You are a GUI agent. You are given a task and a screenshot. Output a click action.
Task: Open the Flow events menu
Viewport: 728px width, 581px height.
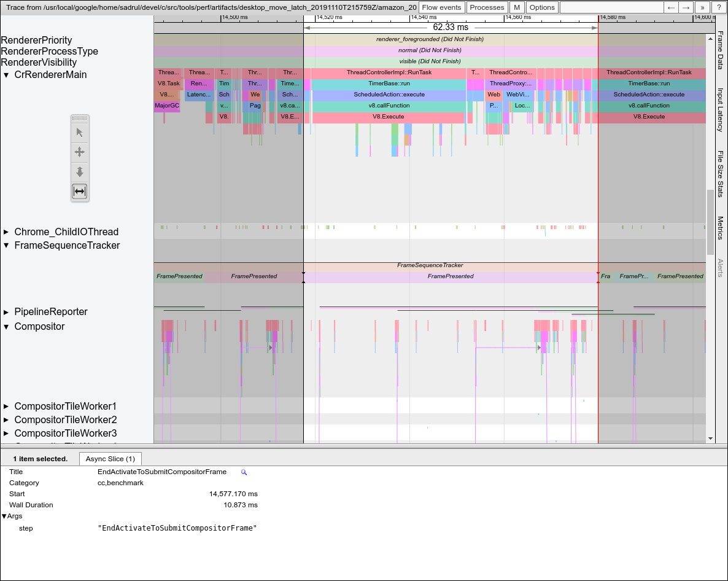[441, 7]
